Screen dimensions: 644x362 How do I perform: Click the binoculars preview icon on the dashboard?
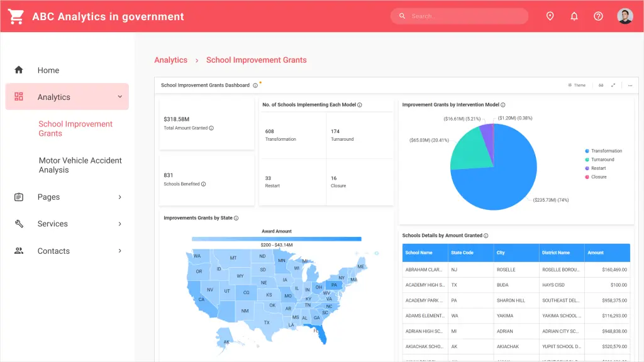[601, 85]
